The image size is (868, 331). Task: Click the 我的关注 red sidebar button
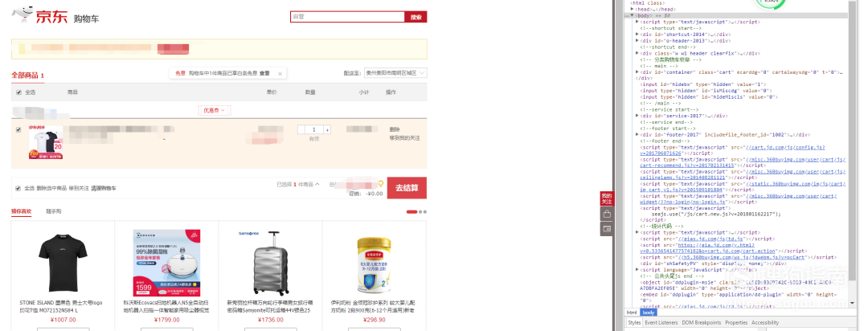[607, 198]
